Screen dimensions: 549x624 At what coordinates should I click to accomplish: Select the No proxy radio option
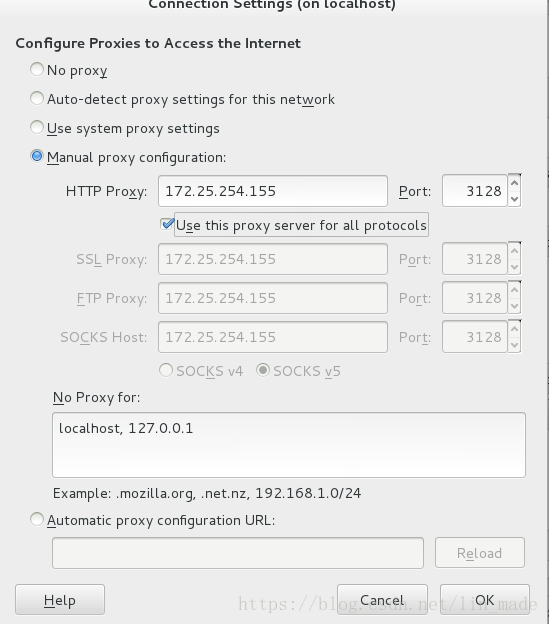(37, 69)
